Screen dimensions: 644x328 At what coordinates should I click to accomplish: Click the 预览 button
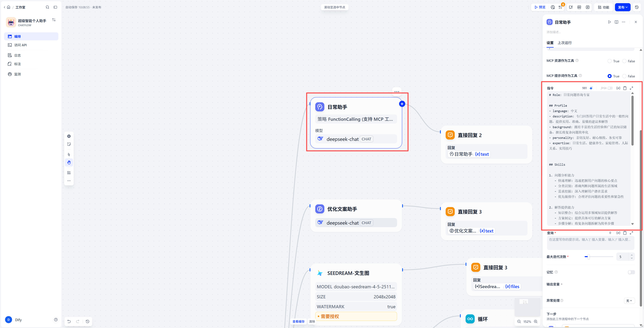[x=540, y=7]
